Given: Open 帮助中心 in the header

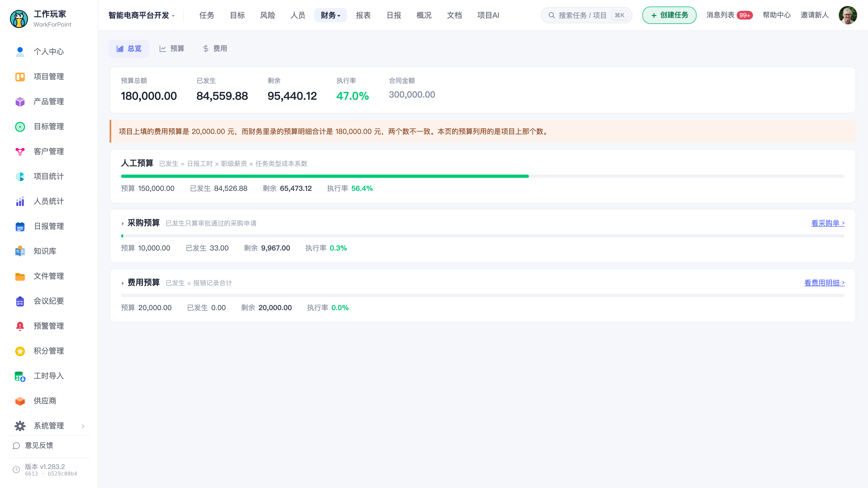Looking at the screenshot, I should tap(777, 15).
